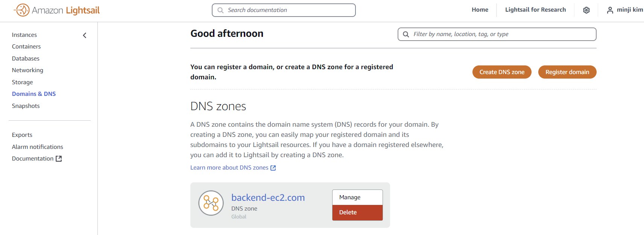Screen dimensions: 644x235
Task: Click the search documentation magnifier icon
Action: (220, 10)
